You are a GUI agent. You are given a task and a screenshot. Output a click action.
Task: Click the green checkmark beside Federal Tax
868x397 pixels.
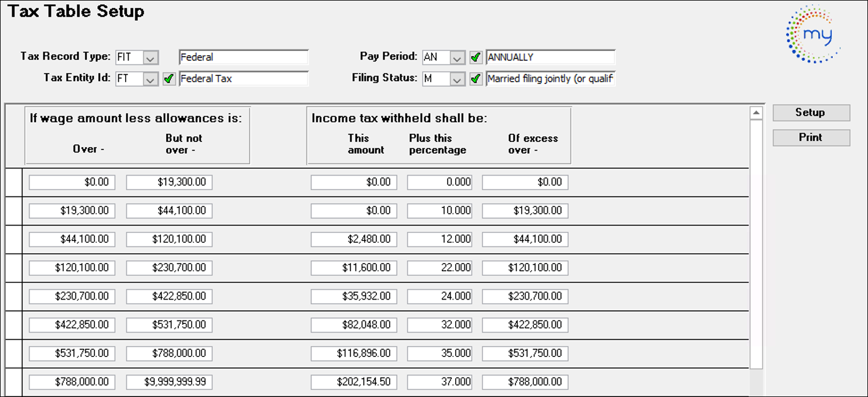[x=169, y=79]
